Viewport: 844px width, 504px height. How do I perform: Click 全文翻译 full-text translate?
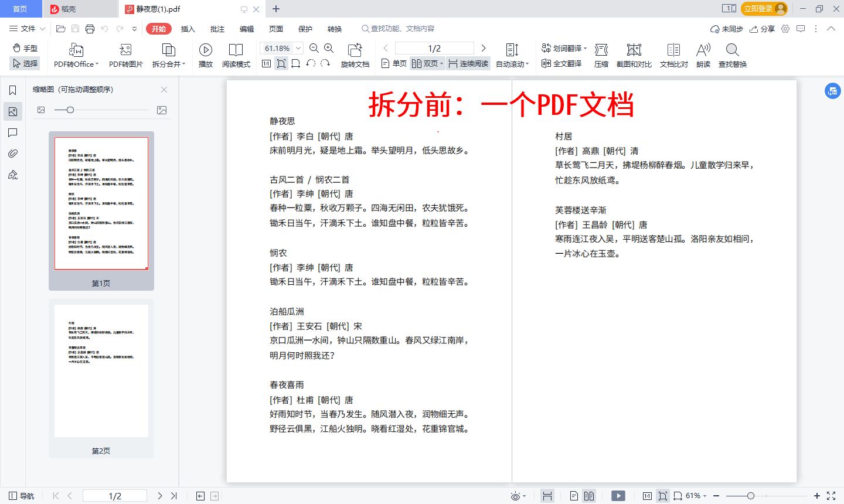pos(561,63)
